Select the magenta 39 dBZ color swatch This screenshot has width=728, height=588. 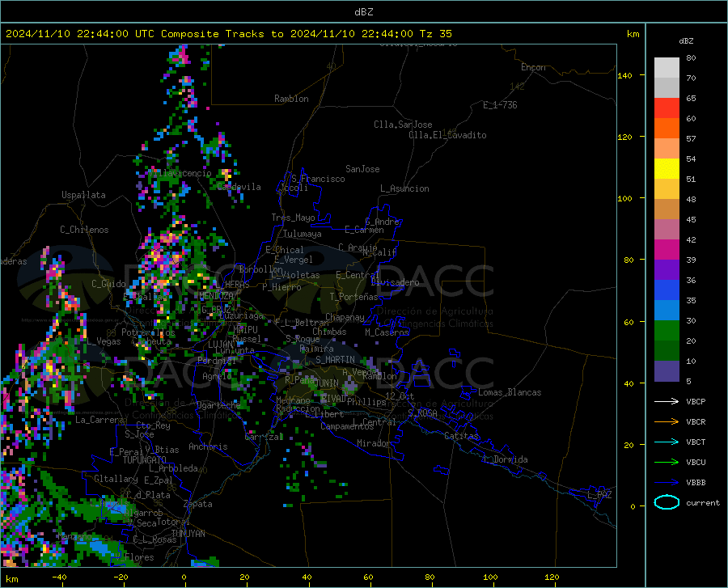(667, 250)
